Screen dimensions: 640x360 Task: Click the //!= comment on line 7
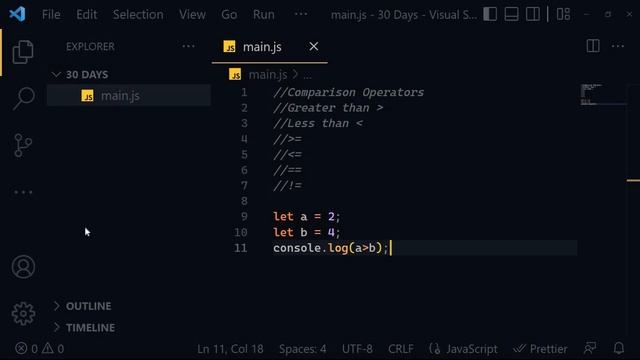point(288,186)
